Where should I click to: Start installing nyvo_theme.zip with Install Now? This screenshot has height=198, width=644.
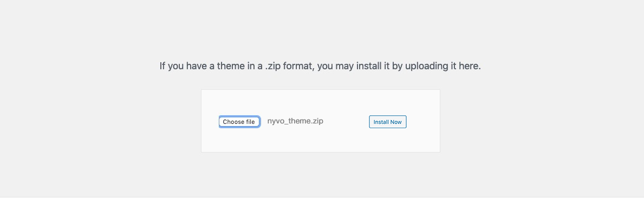tap(387, 122)
